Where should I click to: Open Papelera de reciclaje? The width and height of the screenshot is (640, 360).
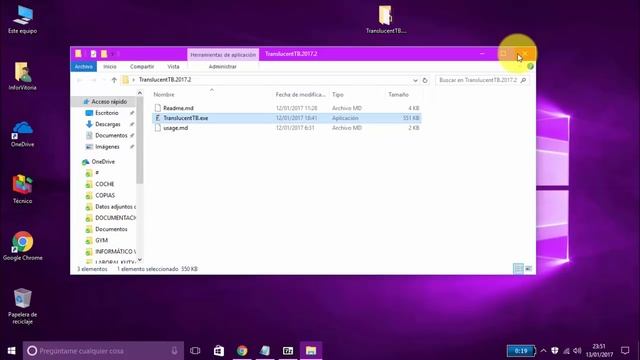click(x=22, y=306)
